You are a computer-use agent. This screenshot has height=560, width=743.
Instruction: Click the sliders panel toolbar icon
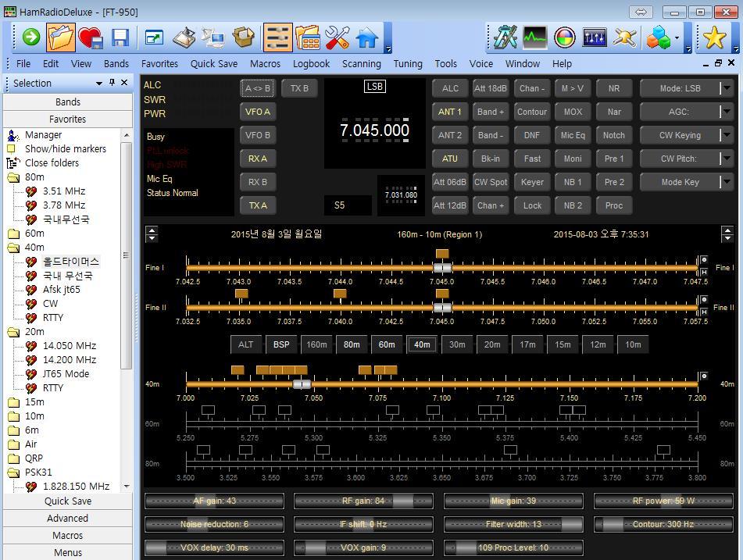pyautogui.click(x=277, y=37)
